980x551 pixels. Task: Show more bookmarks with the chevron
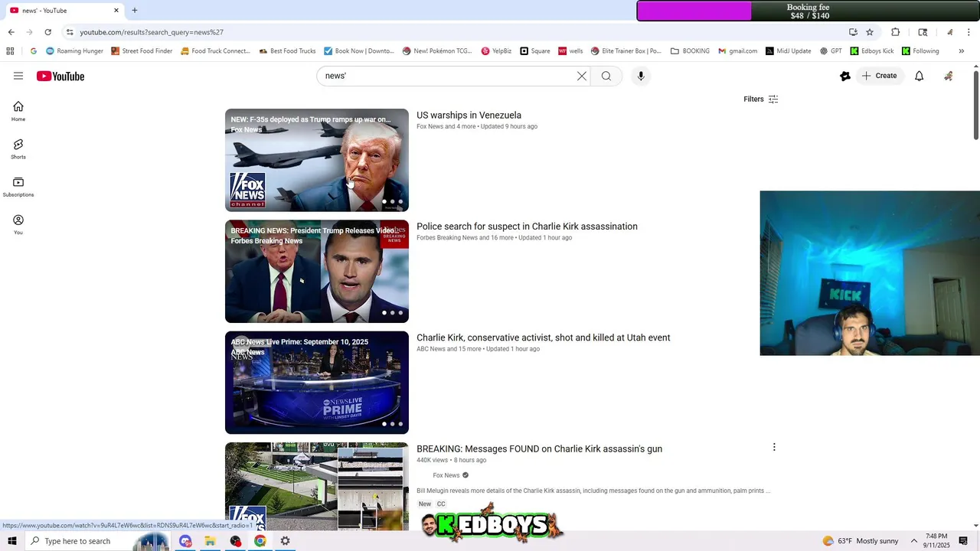tap(962, 51)
